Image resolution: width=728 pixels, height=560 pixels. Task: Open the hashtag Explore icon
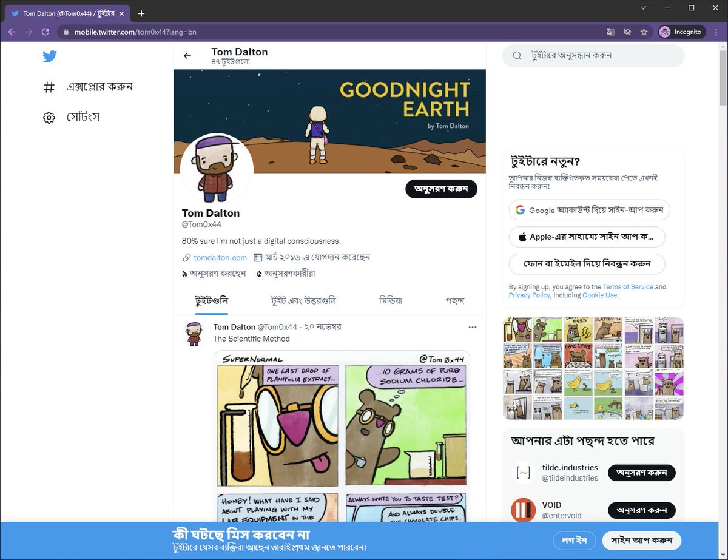click(49, 87)
